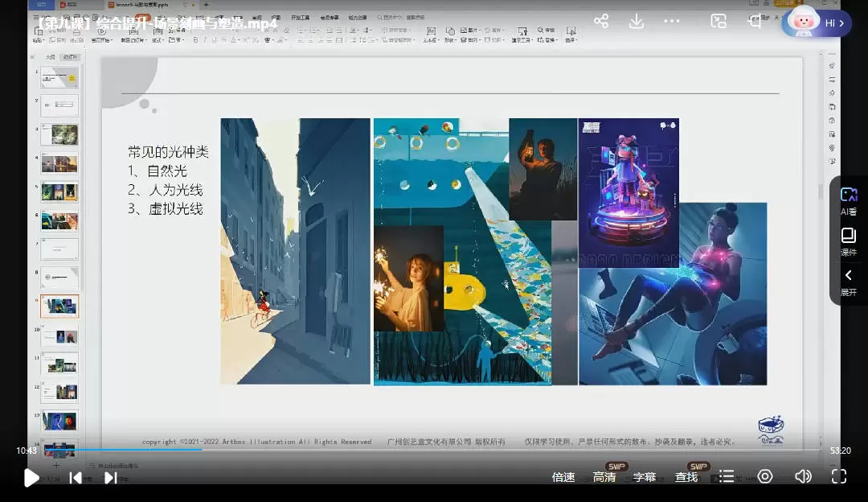Click the 广州创艺盒文化有限公司 版权所有 text
The width and height of the screenshot is (868, 502).
coord(446,442)
